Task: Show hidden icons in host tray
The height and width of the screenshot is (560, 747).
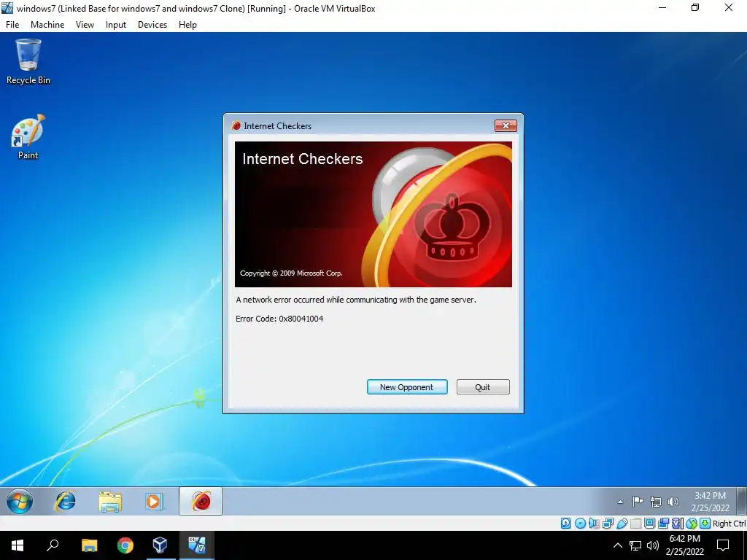Action: 617,545
